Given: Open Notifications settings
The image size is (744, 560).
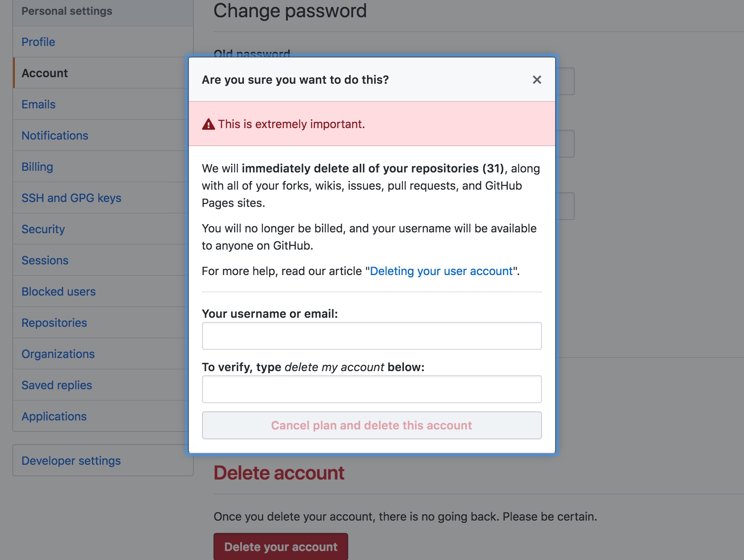Looking at the screenshot, I should (55, 135).
